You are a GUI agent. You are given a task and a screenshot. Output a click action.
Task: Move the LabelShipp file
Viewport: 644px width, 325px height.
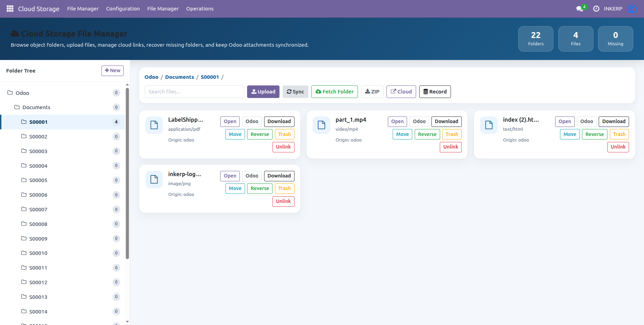click(235, 134)
